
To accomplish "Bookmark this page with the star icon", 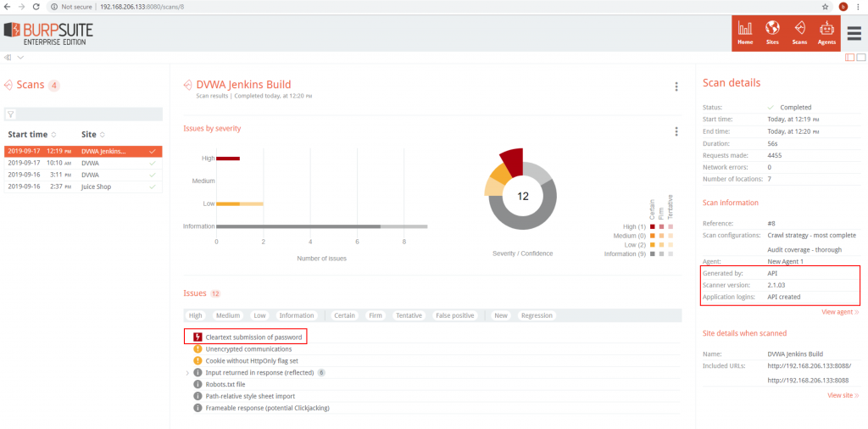I will (825, 6).
